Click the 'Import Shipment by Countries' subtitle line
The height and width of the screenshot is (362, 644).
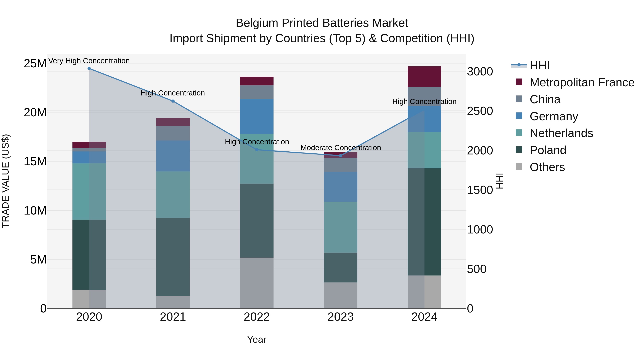pyautogui.click(x=322, y=38)
